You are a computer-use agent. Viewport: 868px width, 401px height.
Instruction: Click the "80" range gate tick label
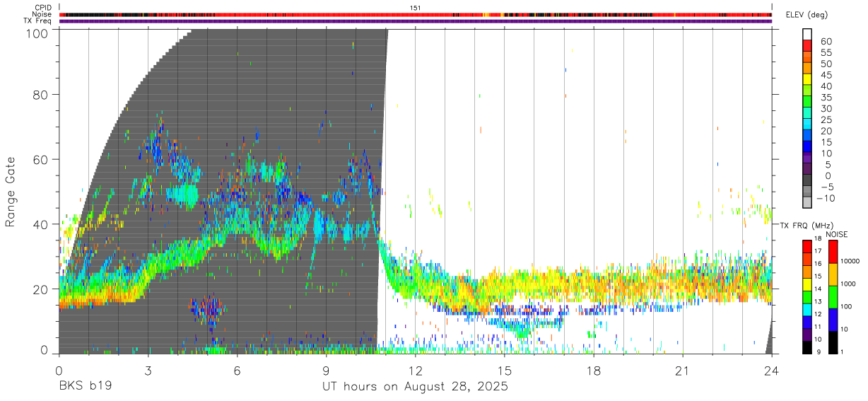click(x=40, y=94)
